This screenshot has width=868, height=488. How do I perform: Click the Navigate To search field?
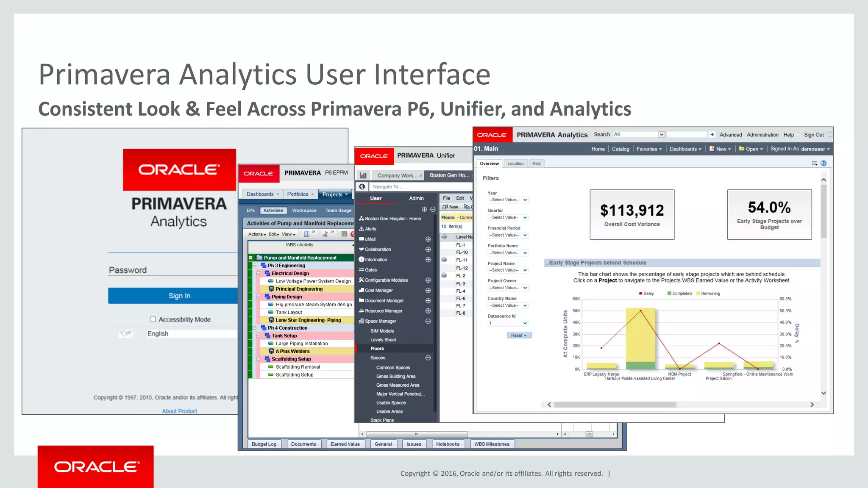(421, 187)
